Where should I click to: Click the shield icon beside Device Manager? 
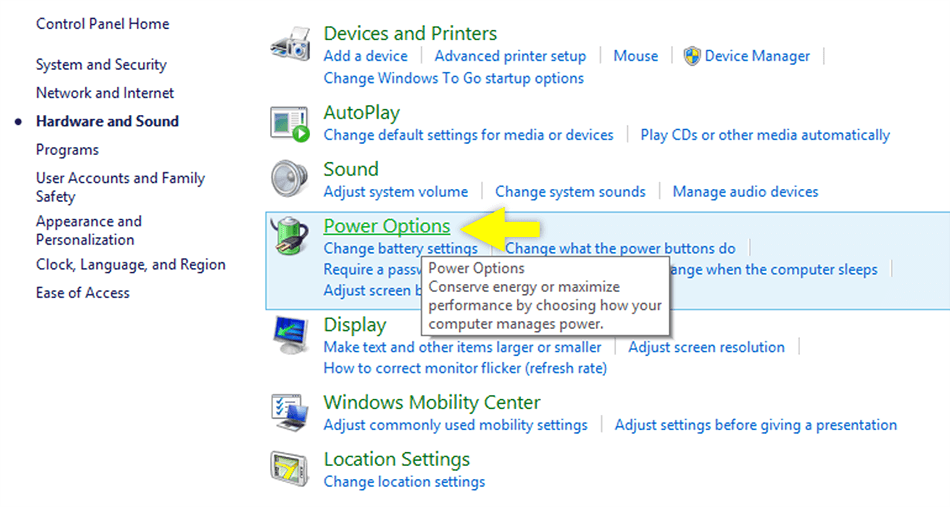692,56
